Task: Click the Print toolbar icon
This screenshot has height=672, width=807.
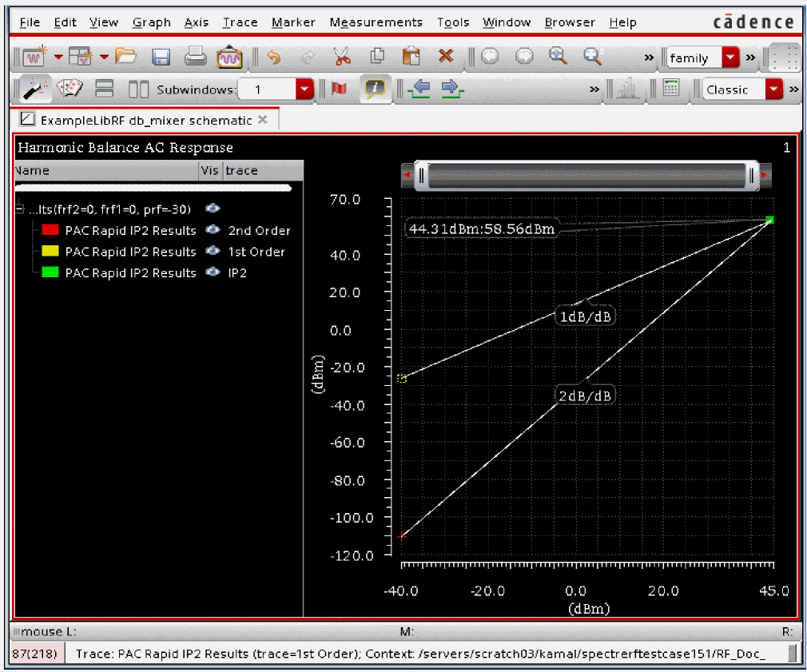Action: click(x=195, y=57)
